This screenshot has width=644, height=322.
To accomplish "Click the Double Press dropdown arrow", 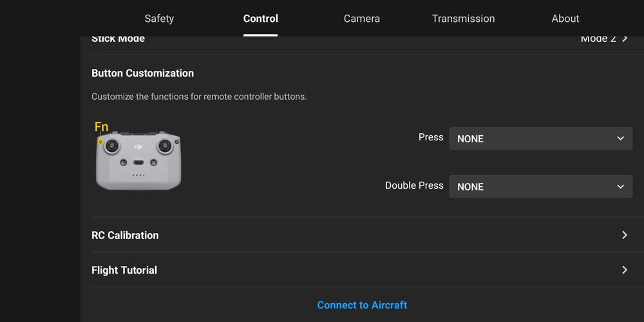I will pyautogui.click(x=620, y=187).
